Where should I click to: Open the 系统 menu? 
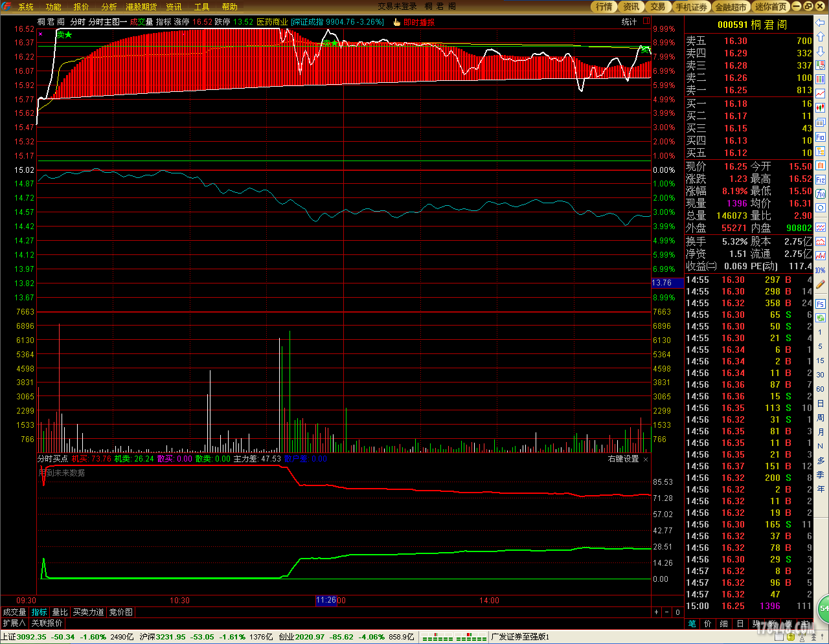click(x=26, y=6)
